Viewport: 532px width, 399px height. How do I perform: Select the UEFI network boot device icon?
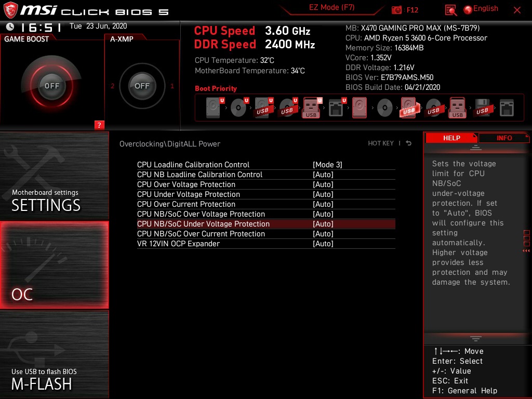pyautogui.click(x=337, y=108)
